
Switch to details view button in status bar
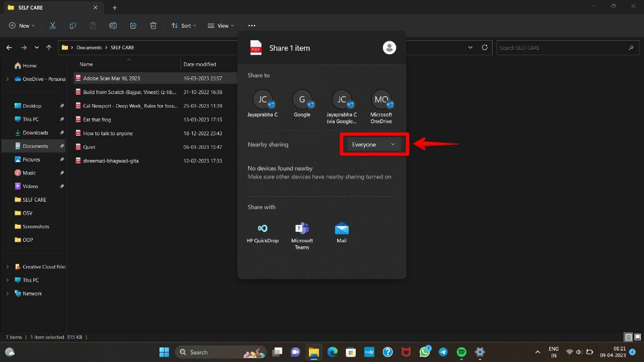pos(628,337)
